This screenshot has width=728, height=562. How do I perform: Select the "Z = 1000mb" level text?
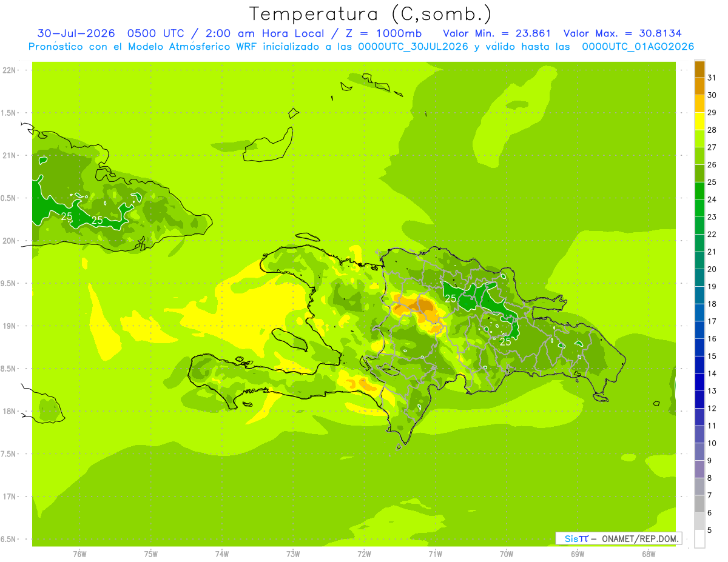(x=384, y=33)
